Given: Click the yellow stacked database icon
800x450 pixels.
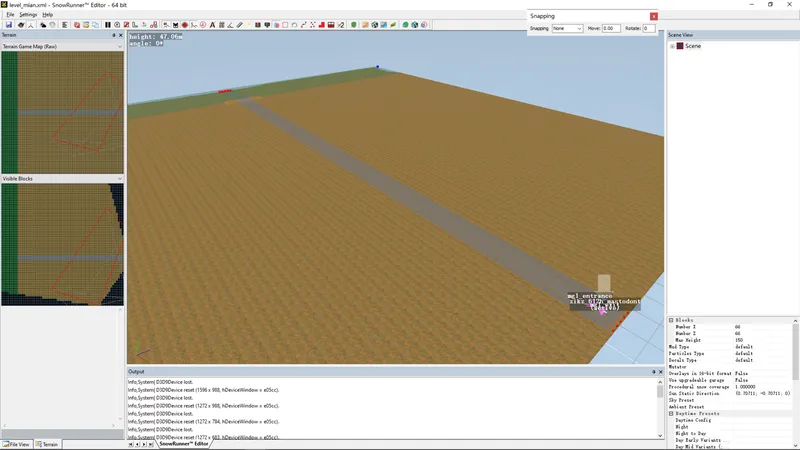Looking at the screenshot, I should coord(86,24).
